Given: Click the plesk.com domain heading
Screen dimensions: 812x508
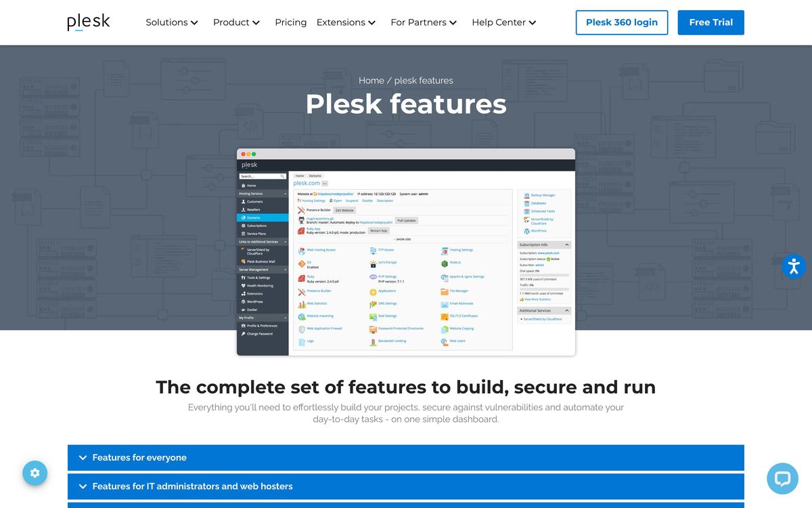Looking at the screenshot, I should pos(307,183).
